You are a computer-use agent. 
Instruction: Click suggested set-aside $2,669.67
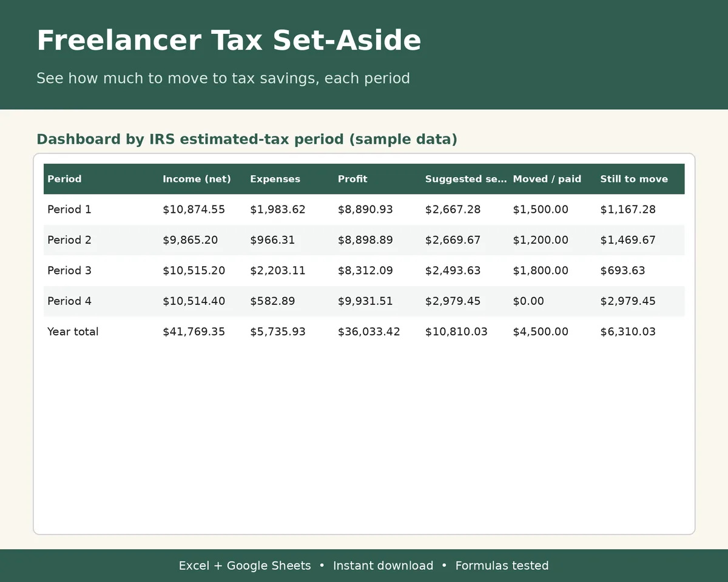click(453, 240)
